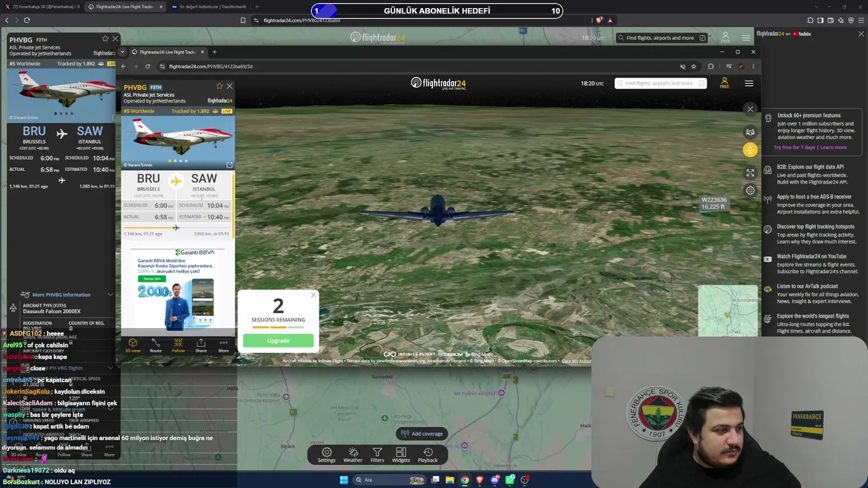Open Playback in bottom toolbar
868x488 pixels.
tap(428, 455)
